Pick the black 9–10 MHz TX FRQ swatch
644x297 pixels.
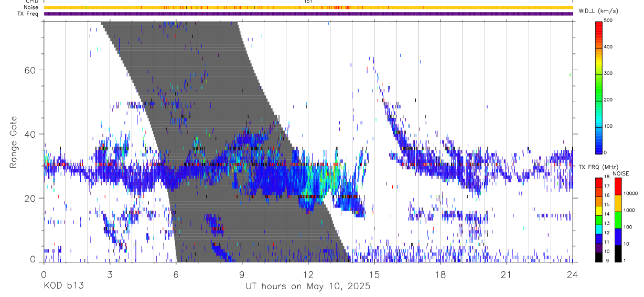pos(599,257)
